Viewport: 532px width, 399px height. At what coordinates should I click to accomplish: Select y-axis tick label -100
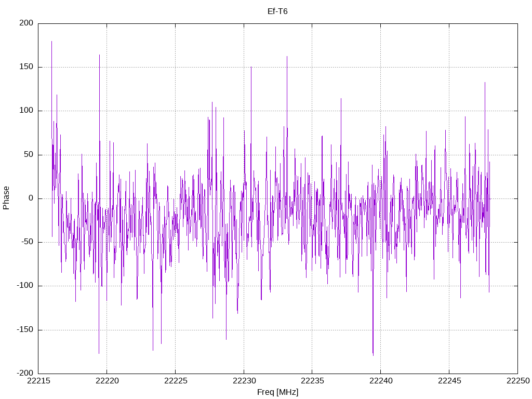[25, 286]
